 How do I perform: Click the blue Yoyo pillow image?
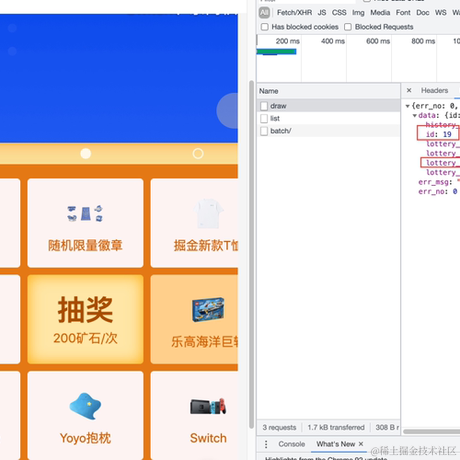click(x=85, y=406)
